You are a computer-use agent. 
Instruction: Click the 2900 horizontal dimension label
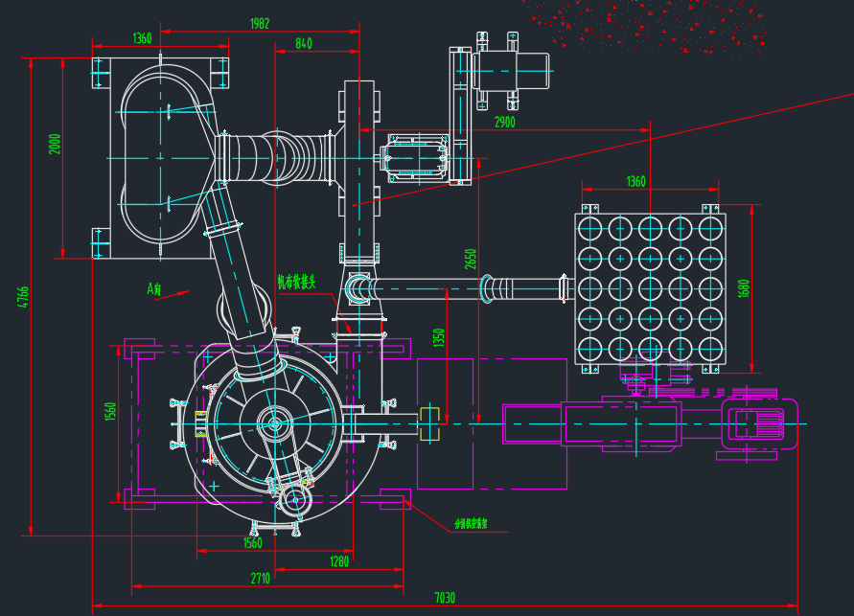(x=504, y=122)
